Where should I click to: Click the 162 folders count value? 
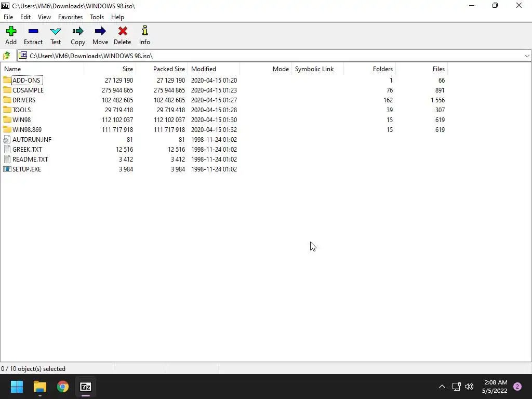click(x=388, y=100)
